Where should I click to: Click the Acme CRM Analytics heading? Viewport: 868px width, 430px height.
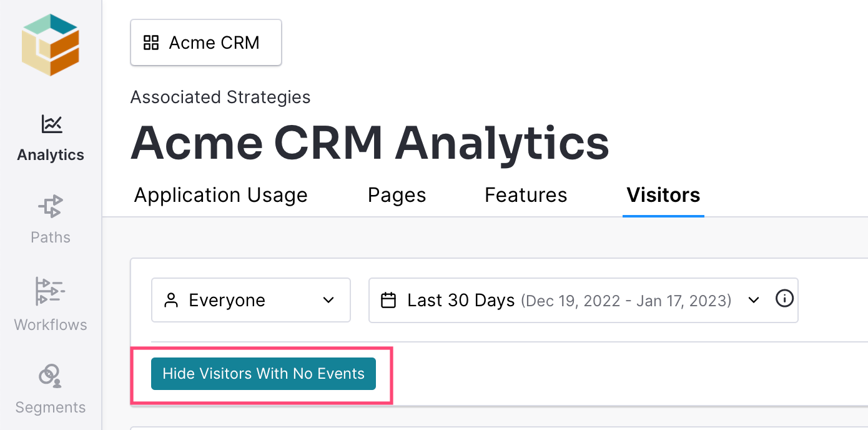coord(370,142)
